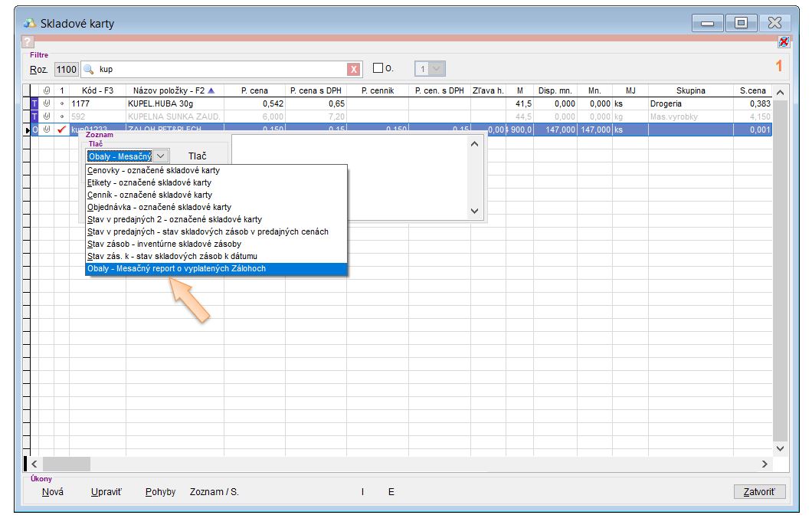This screenshot has width=812, height=525.
Task: Select 'Obaly - Mesačný report o vyplatených Zálohoch'
Action: coord(177,269)
